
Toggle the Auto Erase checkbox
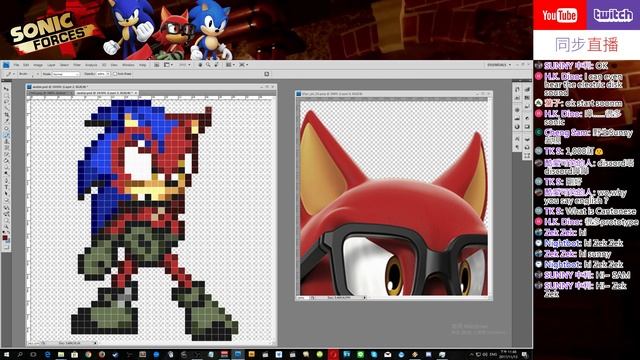(x=115, y=74)
